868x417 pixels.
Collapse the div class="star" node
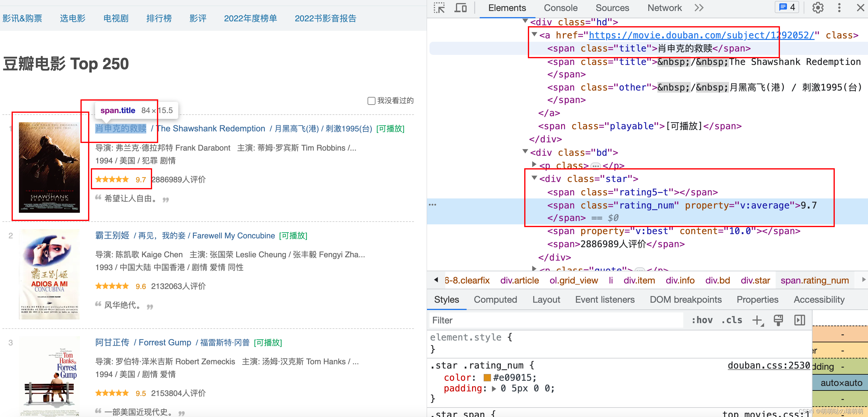[534, 178]
